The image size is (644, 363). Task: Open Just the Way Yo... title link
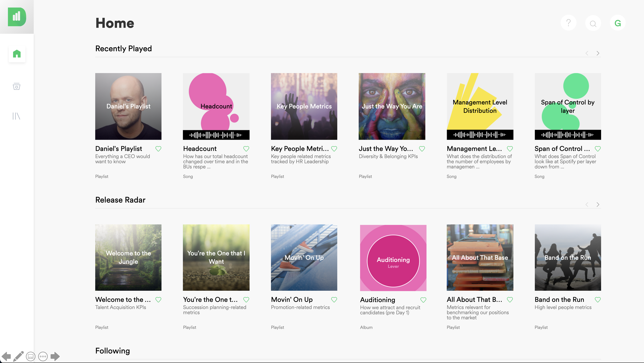point(386,149)
